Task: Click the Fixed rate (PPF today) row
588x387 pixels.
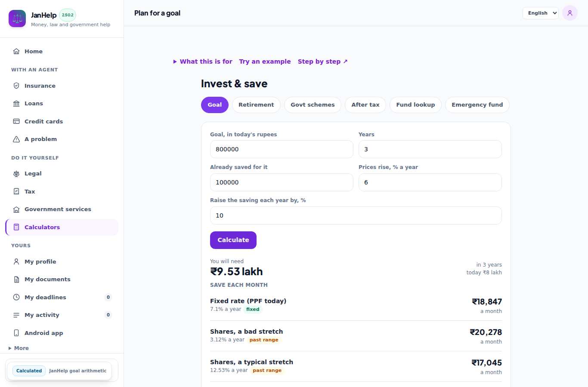Action: (356, 305)
